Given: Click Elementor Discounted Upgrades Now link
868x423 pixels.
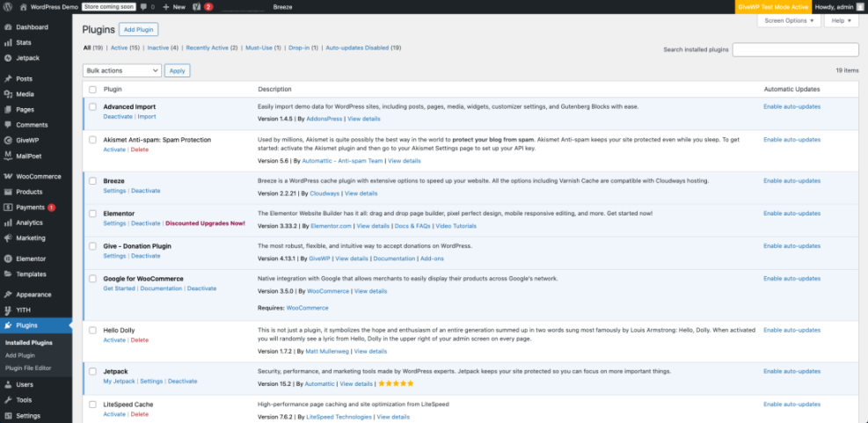Looking at the screenshot, I should (x=206, y=223).
